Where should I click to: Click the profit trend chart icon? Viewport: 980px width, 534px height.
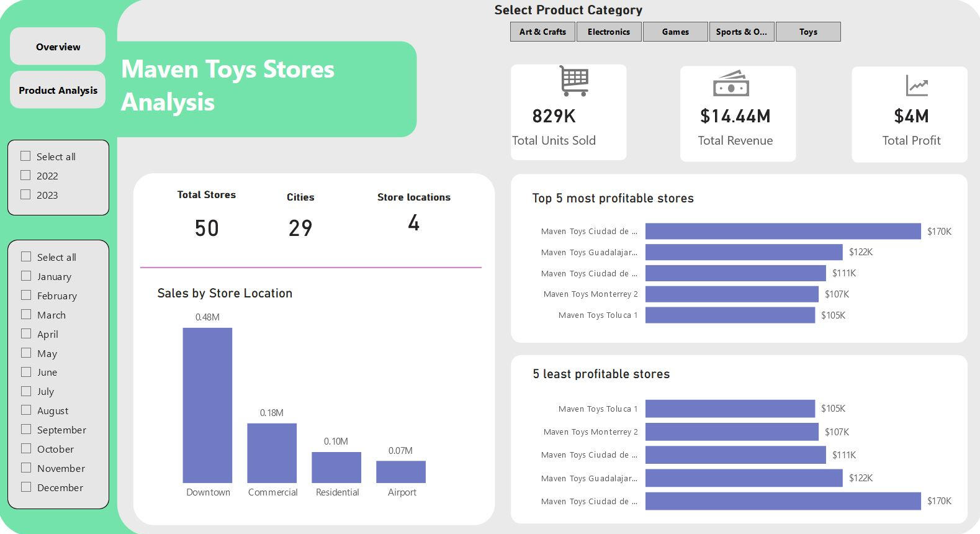tap(916, 86)
